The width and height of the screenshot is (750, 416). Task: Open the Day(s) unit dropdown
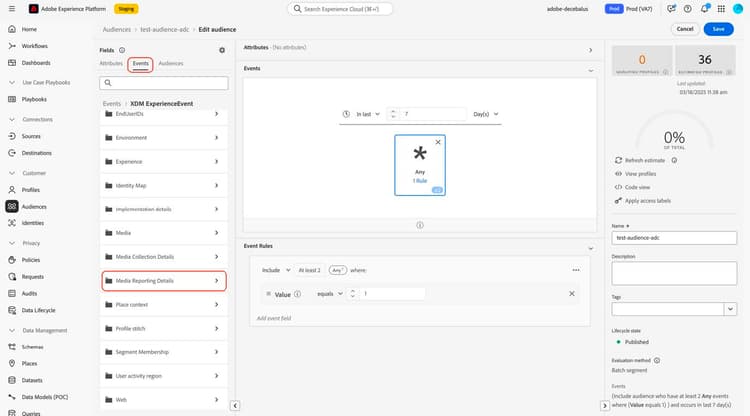pyautogui.click(x=486, y=114)
